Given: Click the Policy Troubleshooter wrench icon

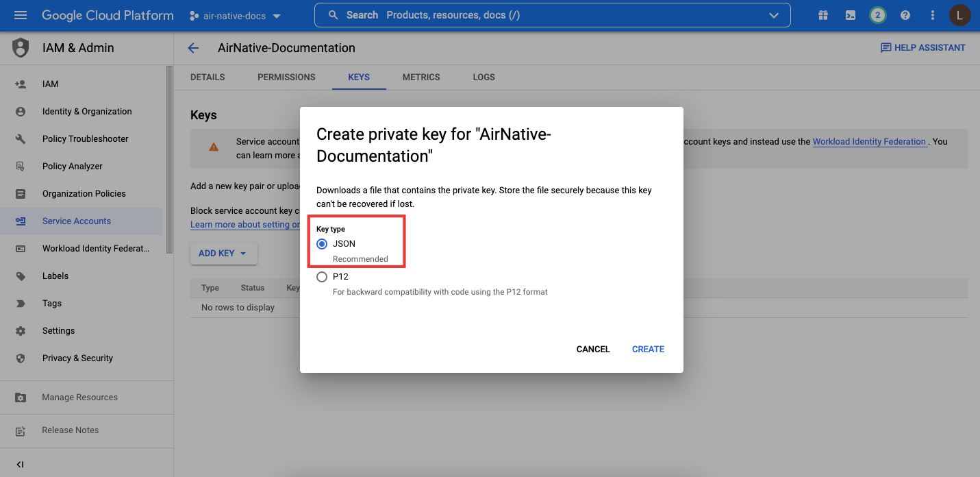Looking at the screenshot, I should (21, 139).
